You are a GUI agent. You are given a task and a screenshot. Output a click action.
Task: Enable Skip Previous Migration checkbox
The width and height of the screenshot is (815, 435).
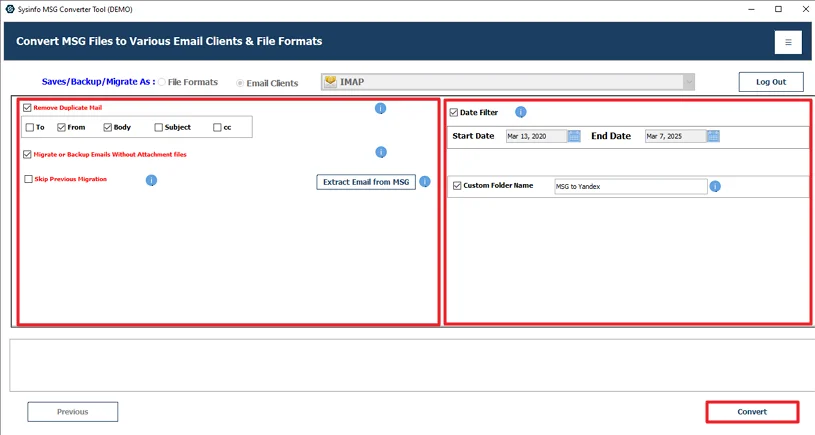tap(29, 179)
